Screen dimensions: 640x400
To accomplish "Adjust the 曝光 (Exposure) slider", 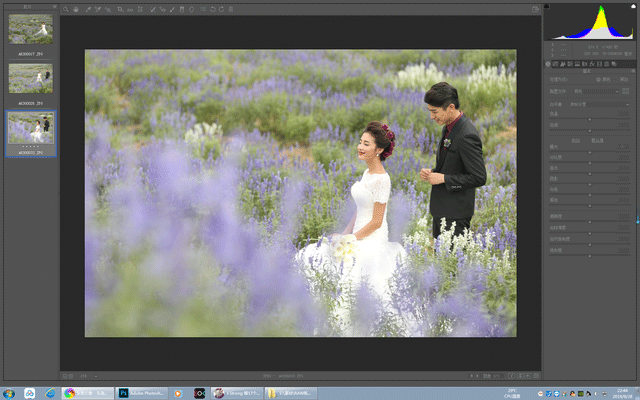I will tap(590, 152).
